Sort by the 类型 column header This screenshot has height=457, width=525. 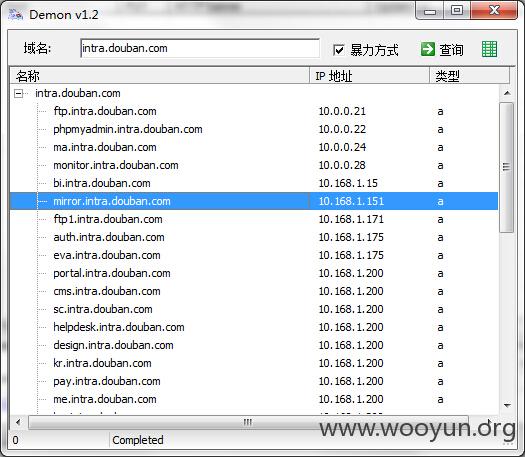tap(469, 76)
